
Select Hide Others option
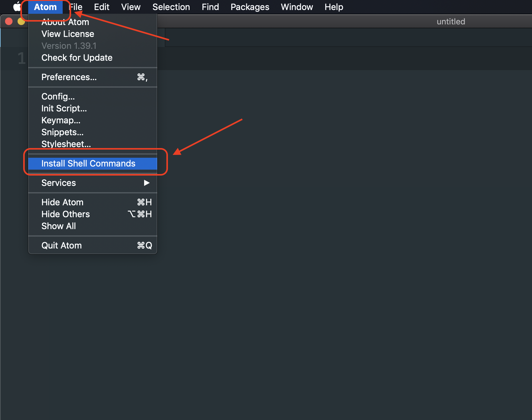pyautogui.click(x=65, y=214)
